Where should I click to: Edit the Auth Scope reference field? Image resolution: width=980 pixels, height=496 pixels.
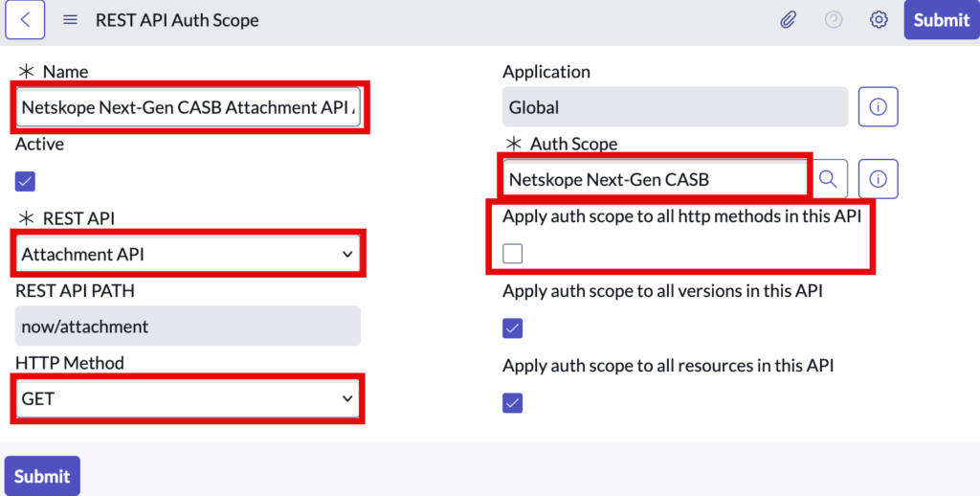(656, 179)
